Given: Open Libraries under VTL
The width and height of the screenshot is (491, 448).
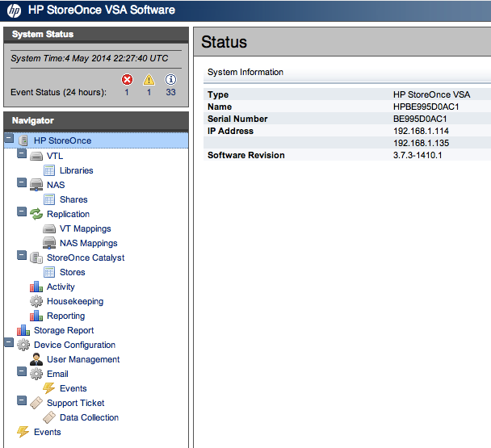Looking at the screenshot, I should coord(77,170).
